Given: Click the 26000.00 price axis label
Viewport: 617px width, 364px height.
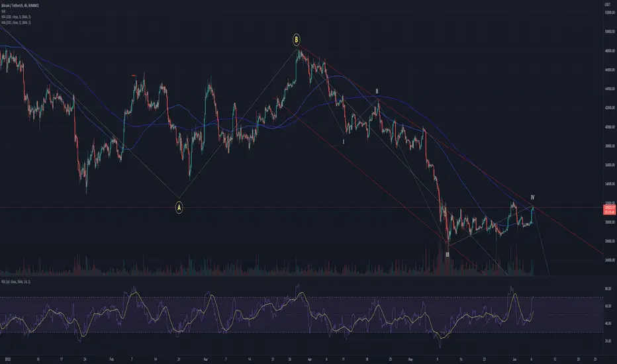Looking at the screenshot, I should point(610,260).
